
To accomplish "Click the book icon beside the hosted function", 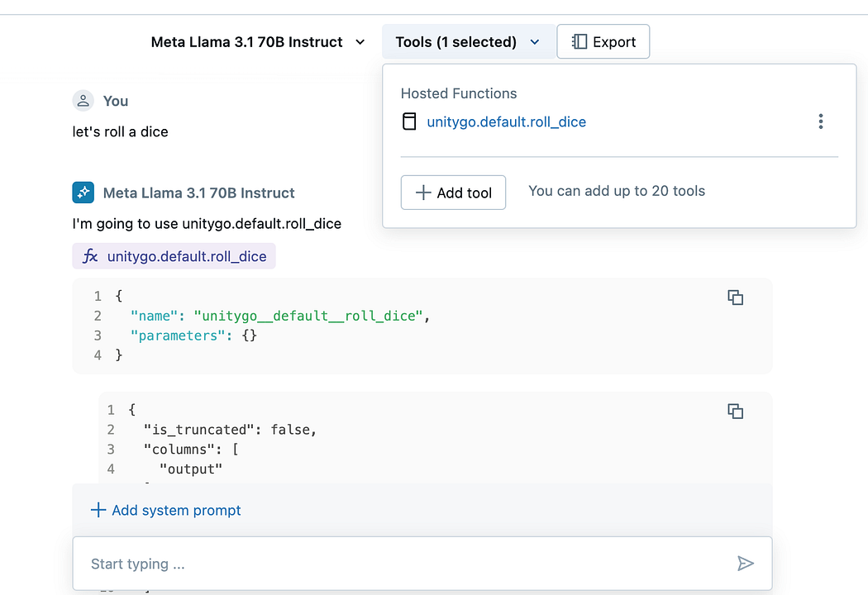I will pyautogui.click(x=409, y=122).
